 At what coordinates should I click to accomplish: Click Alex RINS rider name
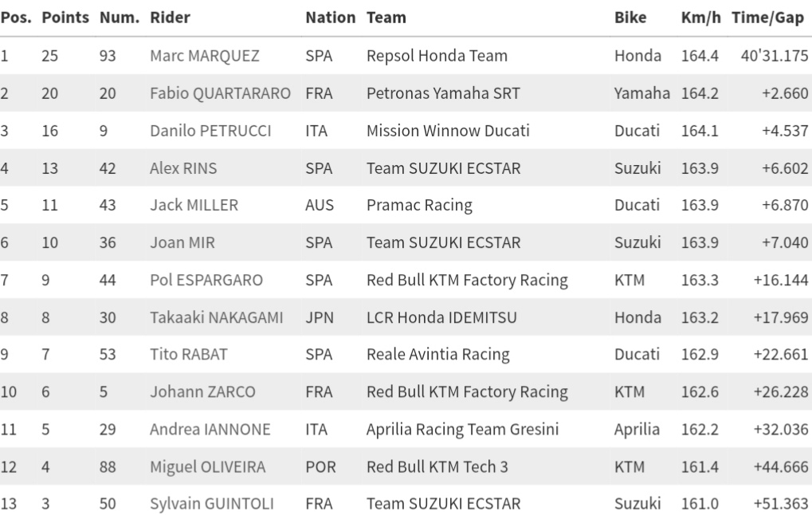click(183, 168)
